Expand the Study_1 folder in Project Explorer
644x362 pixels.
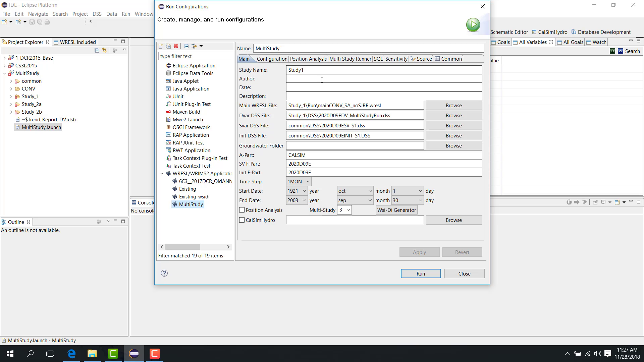[11, 97]
